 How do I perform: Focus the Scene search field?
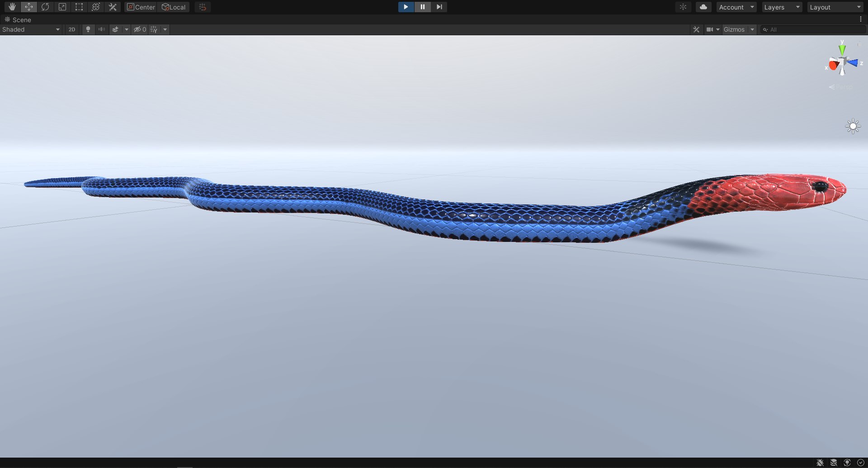click(x=813, y=29)
